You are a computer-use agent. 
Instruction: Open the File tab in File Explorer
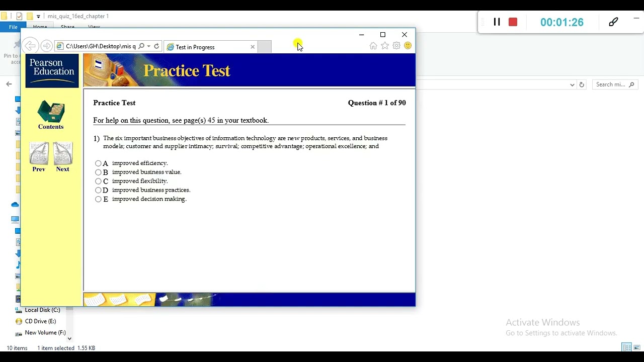click(13, 27)
